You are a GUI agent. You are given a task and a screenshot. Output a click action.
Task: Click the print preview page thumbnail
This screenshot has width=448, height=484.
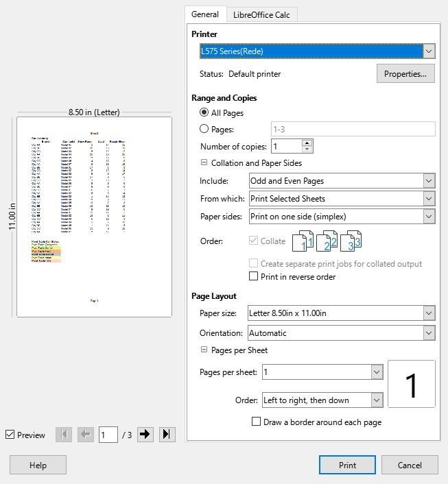click(x=94, y=217)
